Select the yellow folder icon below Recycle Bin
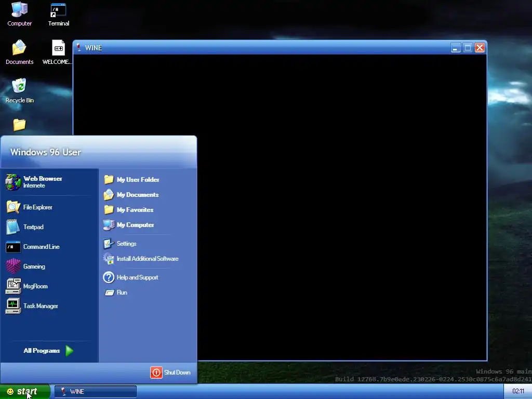The image size is (532, 399). (19, 125)
